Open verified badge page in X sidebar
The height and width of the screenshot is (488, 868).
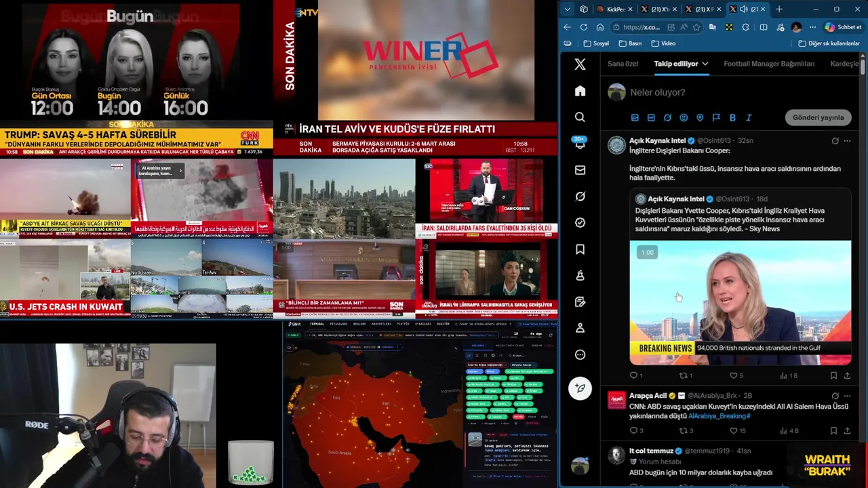(580, 222)
